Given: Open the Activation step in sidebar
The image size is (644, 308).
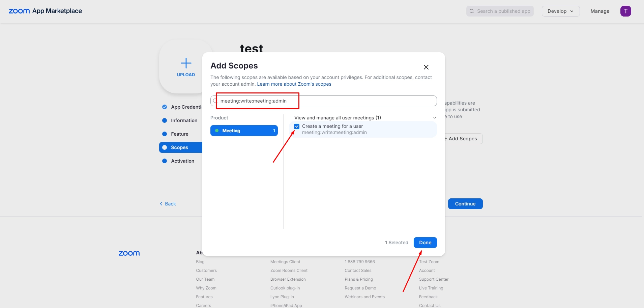Looking at the screenshot, I should click(x=182, y=161).
